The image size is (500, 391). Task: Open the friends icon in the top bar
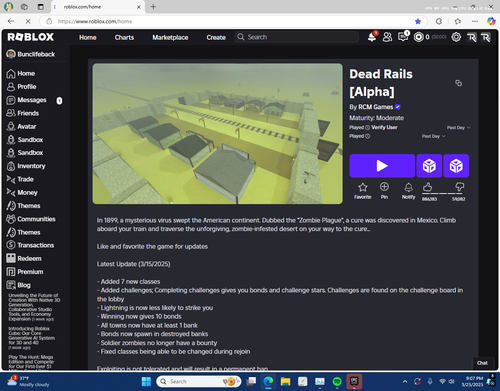[387, 37]
